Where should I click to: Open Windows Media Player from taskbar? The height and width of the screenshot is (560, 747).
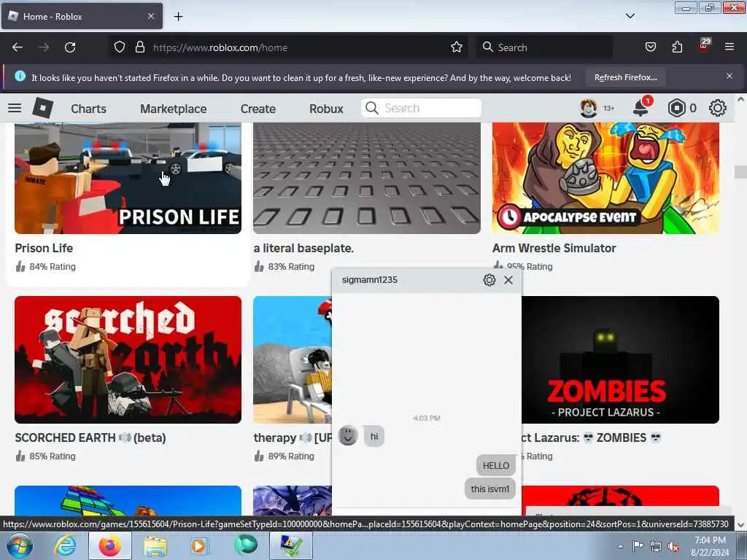[x=200, y=546]
